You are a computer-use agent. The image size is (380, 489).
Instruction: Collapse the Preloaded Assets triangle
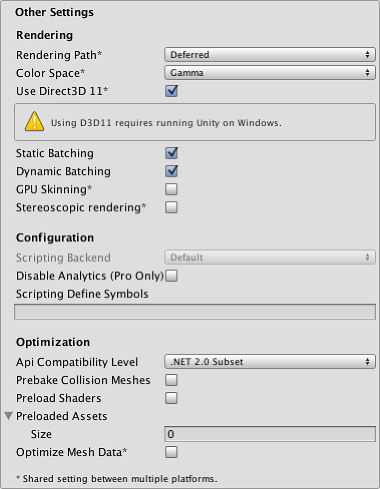point(9,416)
